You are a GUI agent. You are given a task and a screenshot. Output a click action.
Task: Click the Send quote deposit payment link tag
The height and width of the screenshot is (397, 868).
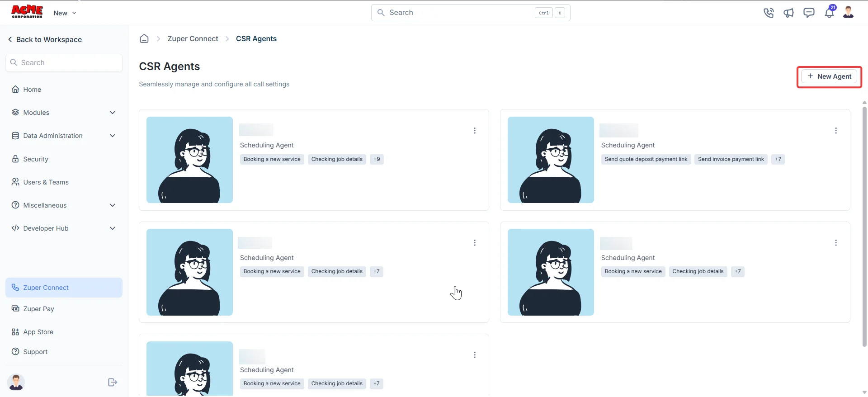646,159
